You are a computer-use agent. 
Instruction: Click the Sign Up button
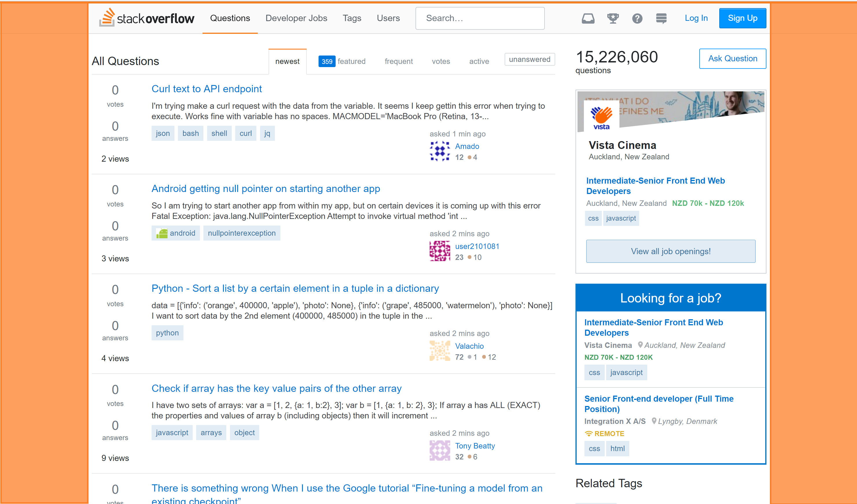[x=742, y=18]
